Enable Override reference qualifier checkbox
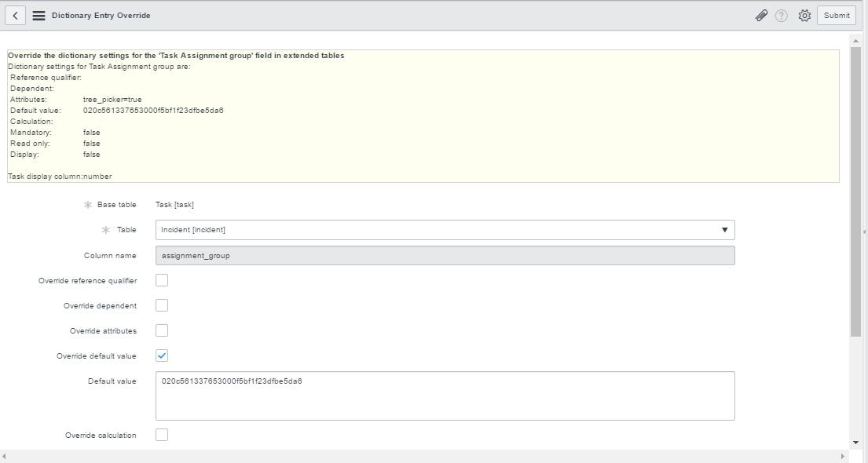Viewport: 868px width, 463px height. point(162,280)
